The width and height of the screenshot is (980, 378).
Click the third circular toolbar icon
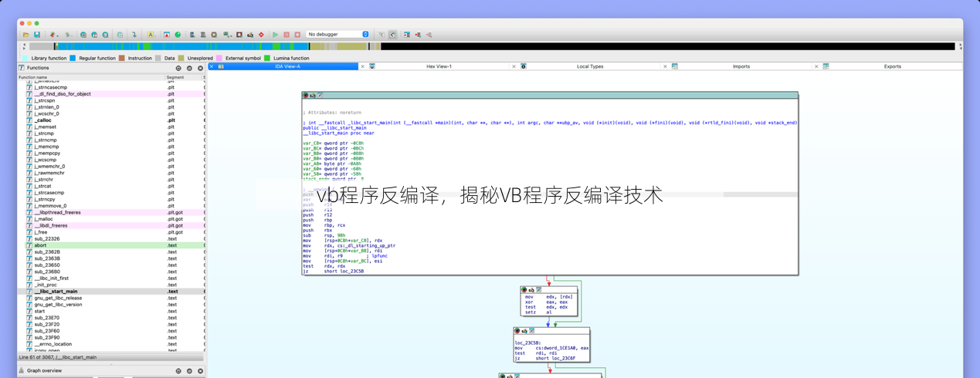click(105, 35)
